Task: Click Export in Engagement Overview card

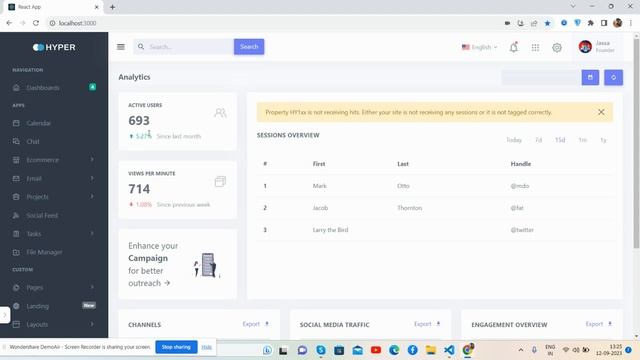Action: tap(598, 324)
